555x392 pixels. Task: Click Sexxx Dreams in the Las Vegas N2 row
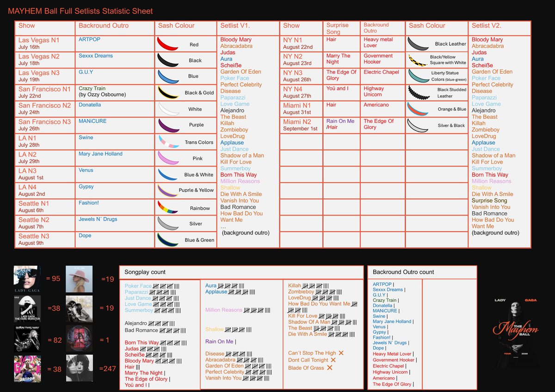click(95, 56)
